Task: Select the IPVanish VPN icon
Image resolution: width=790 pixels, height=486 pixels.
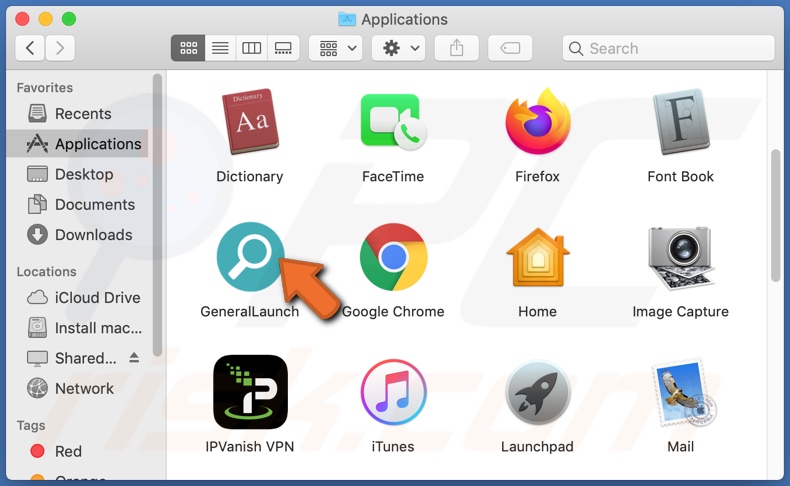Action: [x=250, y=392]
